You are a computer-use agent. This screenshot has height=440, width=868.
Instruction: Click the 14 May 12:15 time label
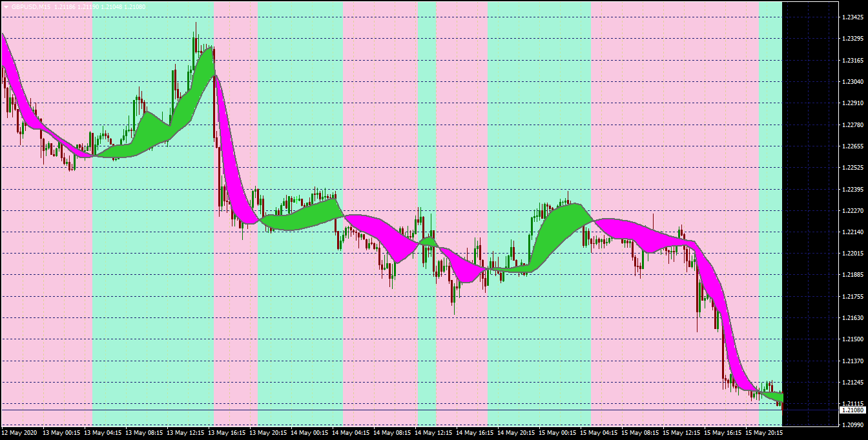(434, 433)
